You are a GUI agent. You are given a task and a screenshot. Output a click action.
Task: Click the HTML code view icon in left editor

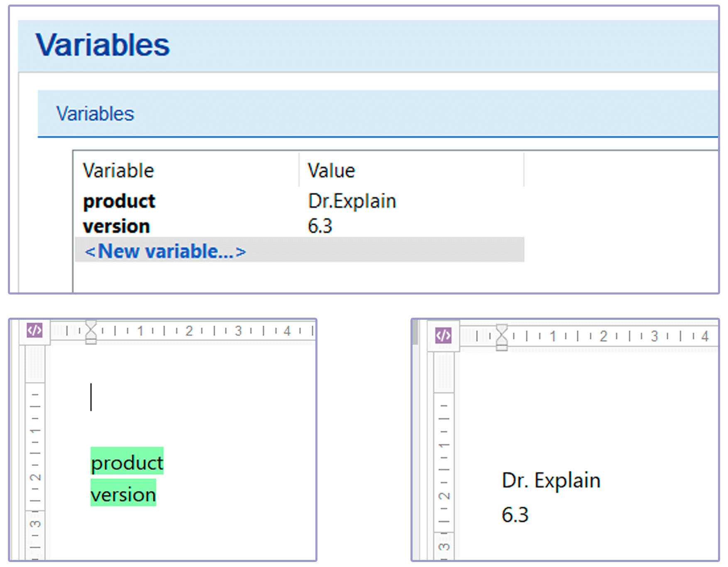click(x=34, y=331)
